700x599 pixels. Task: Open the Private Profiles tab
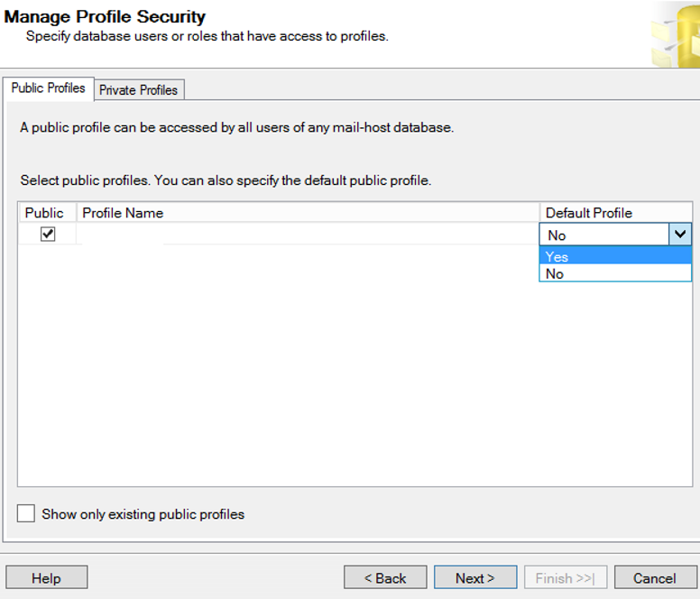coord(139,90)
